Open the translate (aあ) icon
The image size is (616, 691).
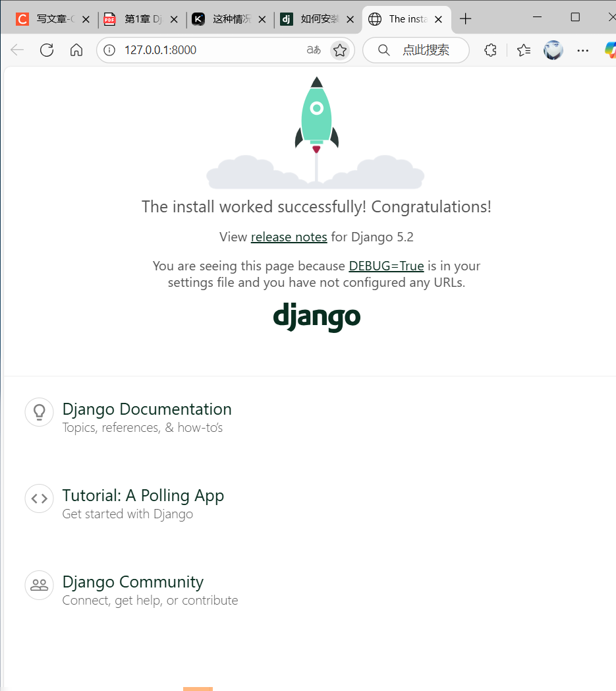(314, 50)
